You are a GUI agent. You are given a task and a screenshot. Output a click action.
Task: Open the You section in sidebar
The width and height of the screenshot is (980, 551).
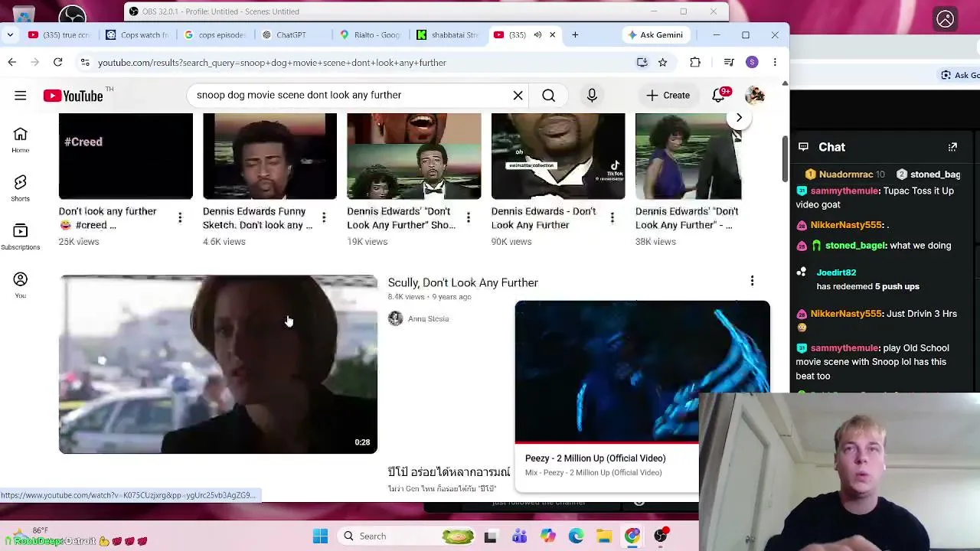pos(21,285)
